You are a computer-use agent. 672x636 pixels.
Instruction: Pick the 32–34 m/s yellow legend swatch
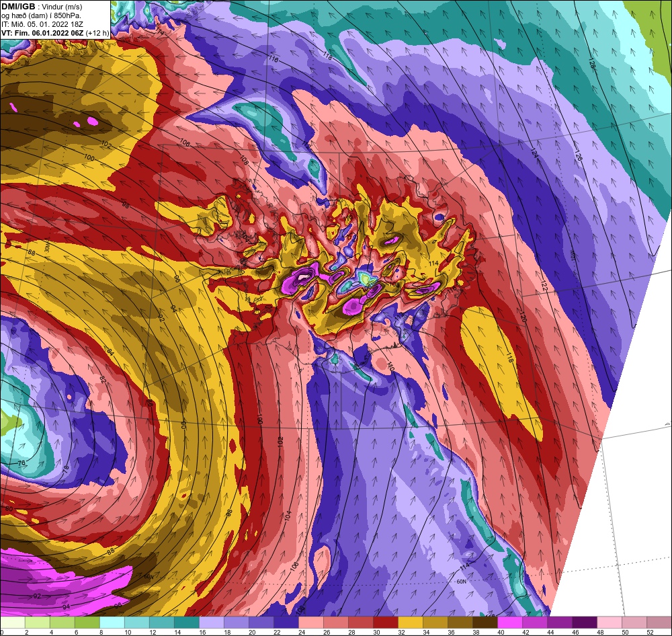[x=411, y=623]
